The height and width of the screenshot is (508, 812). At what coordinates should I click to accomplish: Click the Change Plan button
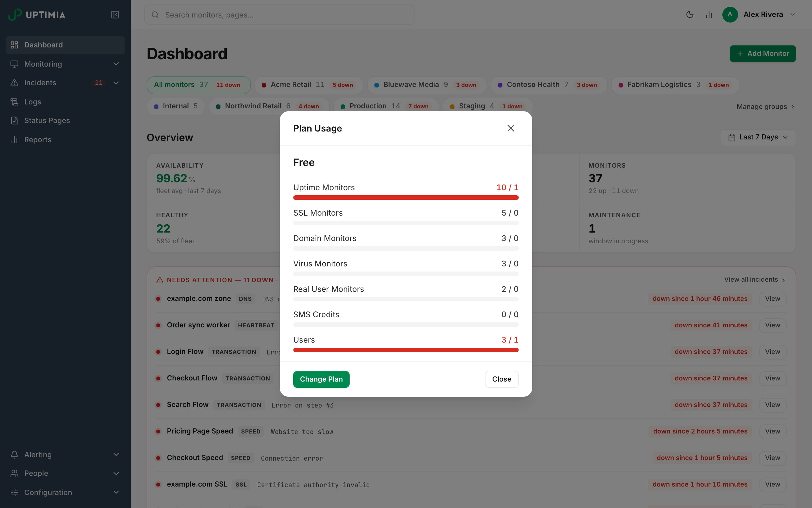pyautogui.click(x=321, y=379)
